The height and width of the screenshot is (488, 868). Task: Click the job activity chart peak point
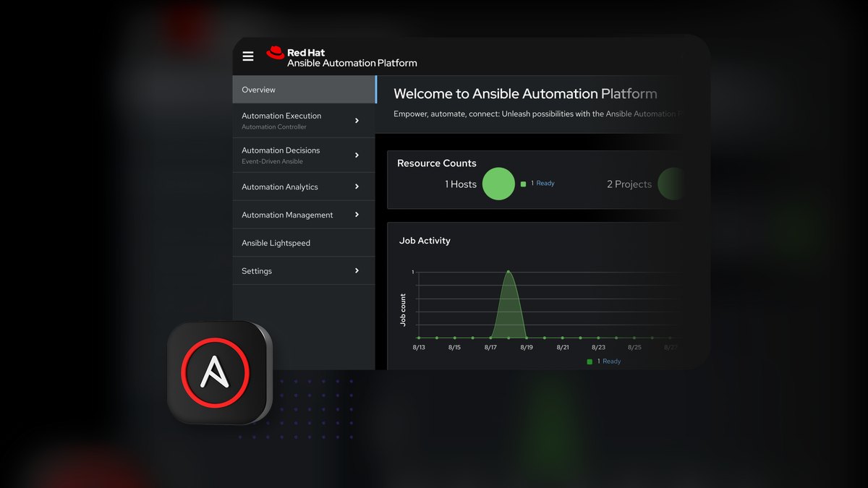click(x=509, y=272)
